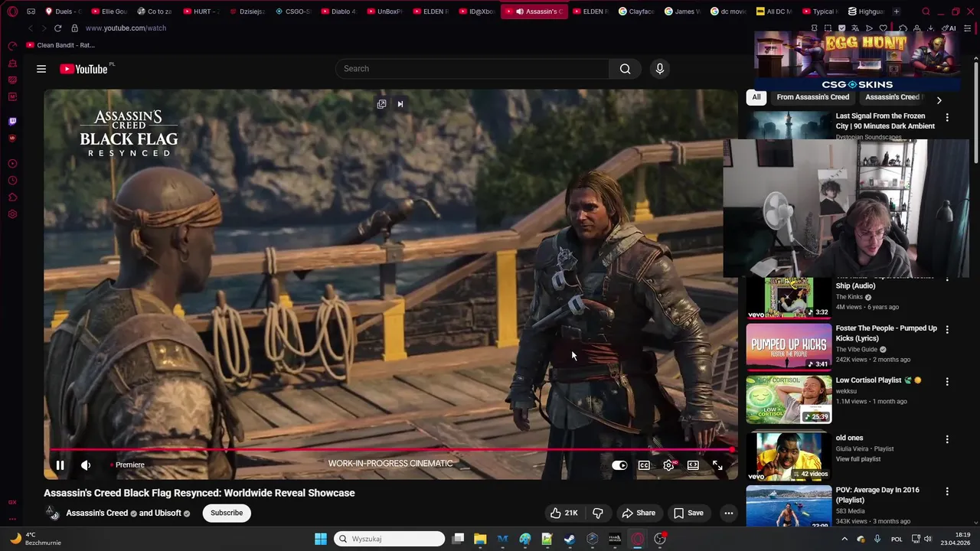Submit the YouTube search magnifier button
The image size is (980, 551).
click(x=626, y=69)
